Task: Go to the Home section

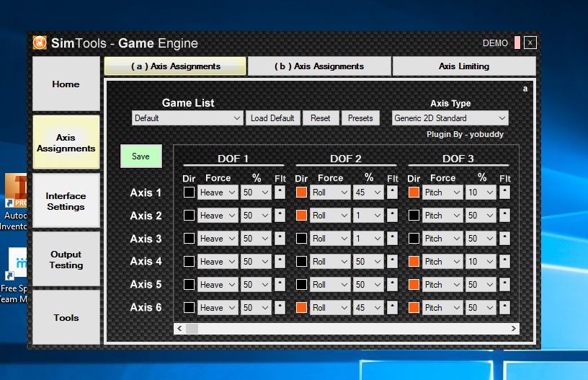Action: pos(66,84)
